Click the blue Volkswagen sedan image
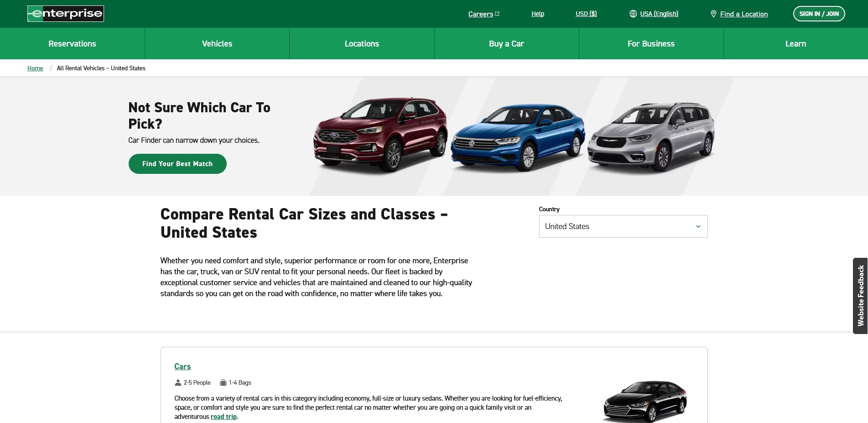This screenshot has height=423, width=868. click(517, 137)
